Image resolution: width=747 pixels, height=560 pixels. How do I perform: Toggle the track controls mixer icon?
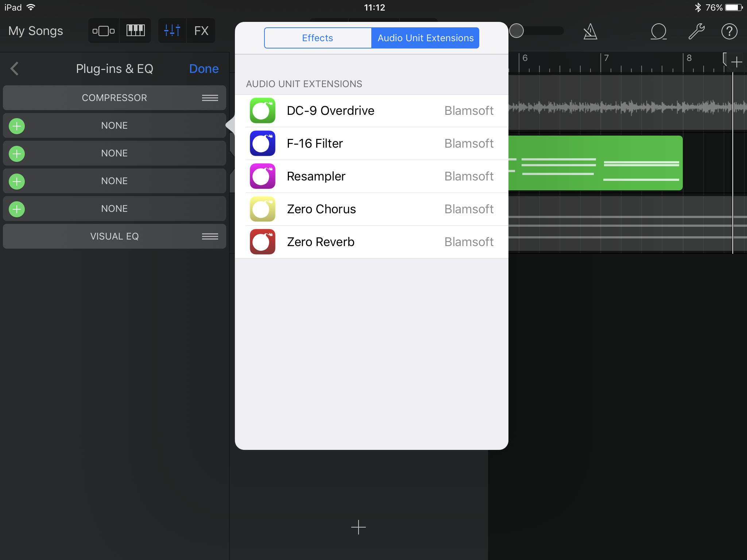pyautogui.click(x=172, y=31)
